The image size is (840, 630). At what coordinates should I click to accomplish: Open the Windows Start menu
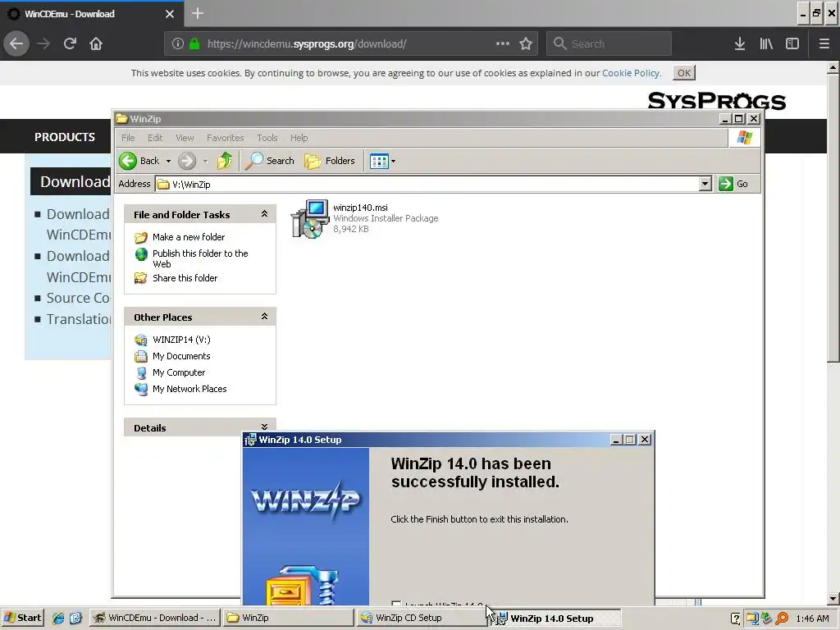[x=23, y=618]
